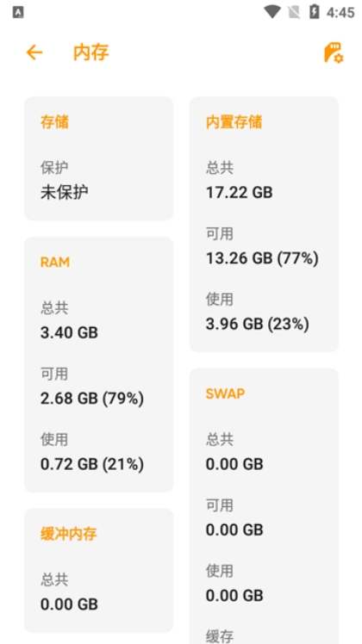Tap the 内存 page title

90,53
